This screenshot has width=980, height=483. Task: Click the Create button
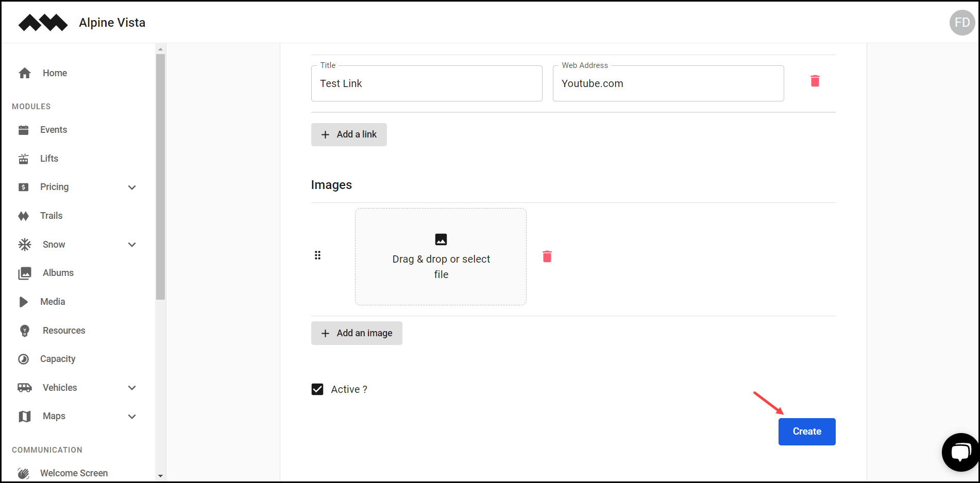807,432
